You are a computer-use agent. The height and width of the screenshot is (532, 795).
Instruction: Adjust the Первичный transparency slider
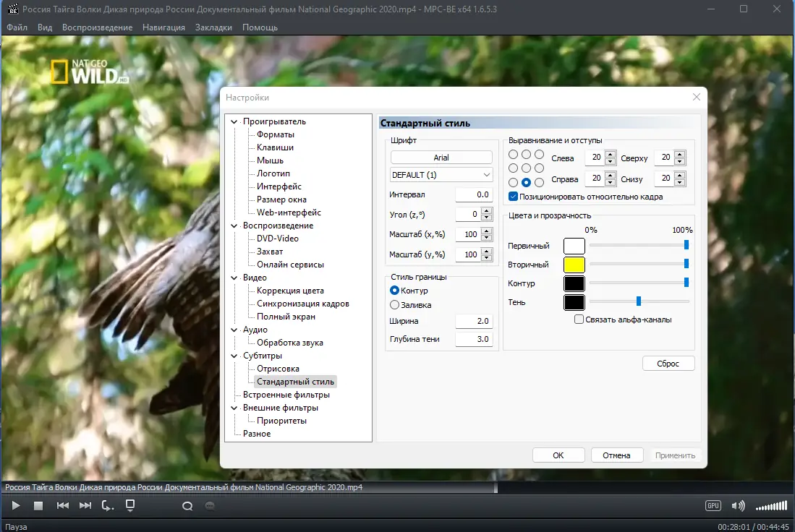coord(686,245)
